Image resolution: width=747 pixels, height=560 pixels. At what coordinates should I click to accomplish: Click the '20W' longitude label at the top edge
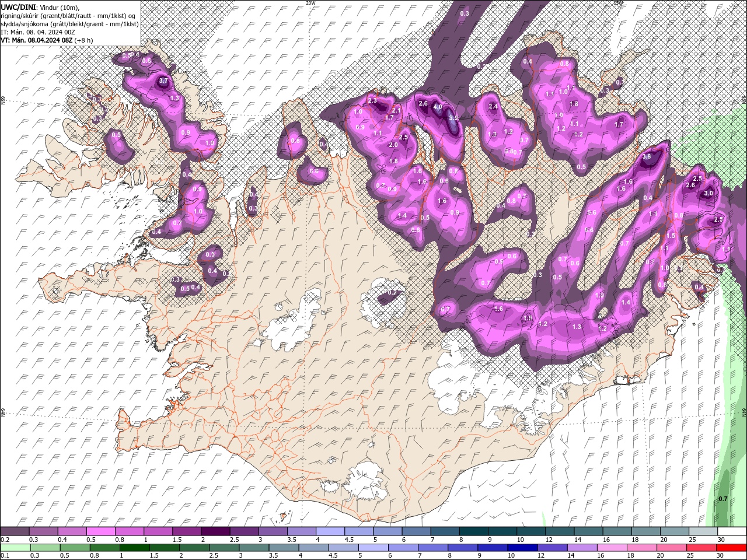310,3
